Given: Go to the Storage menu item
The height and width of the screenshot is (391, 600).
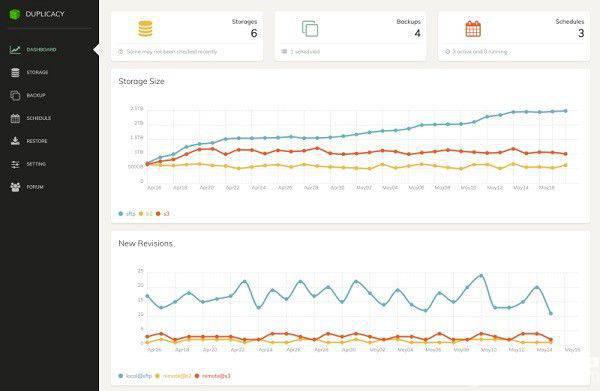Looking at the screenshot, I should (x=37, y=72).
